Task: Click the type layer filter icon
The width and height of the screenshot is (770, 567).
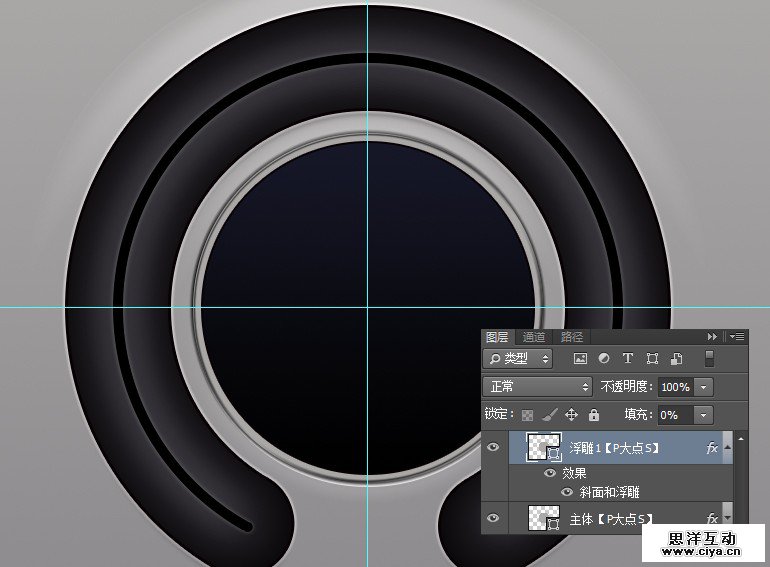Action: click(628, 358)
